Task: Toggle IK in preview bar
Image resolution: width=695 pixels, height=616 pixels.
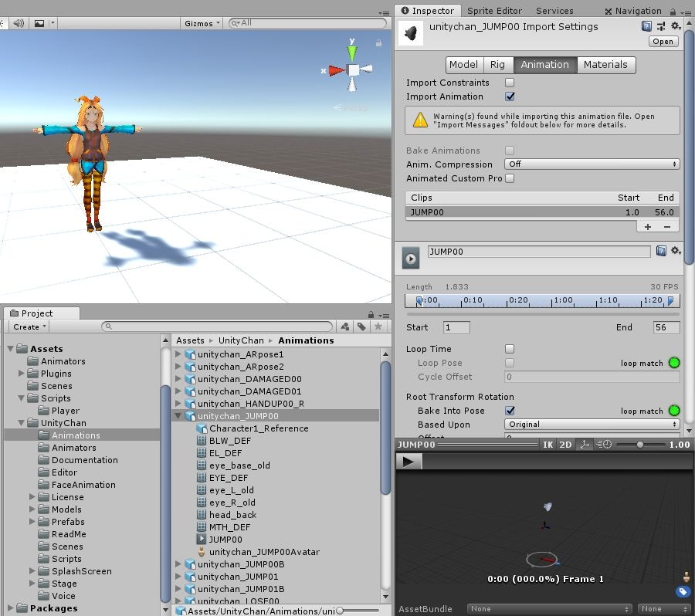Action: click(548, 445)
